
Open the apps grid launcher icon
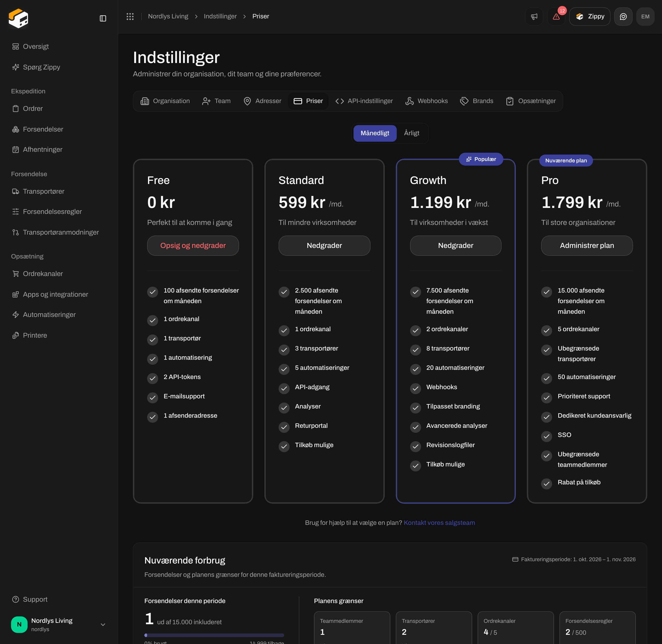click(x=130, y=16)
